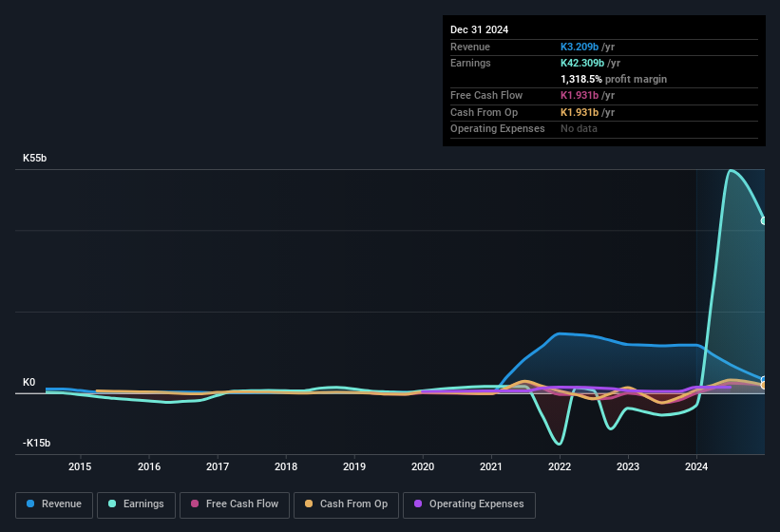780x532 pixels.
Task: Toggle the Cash From Op legend button
Action: click(x=346, y=504)
